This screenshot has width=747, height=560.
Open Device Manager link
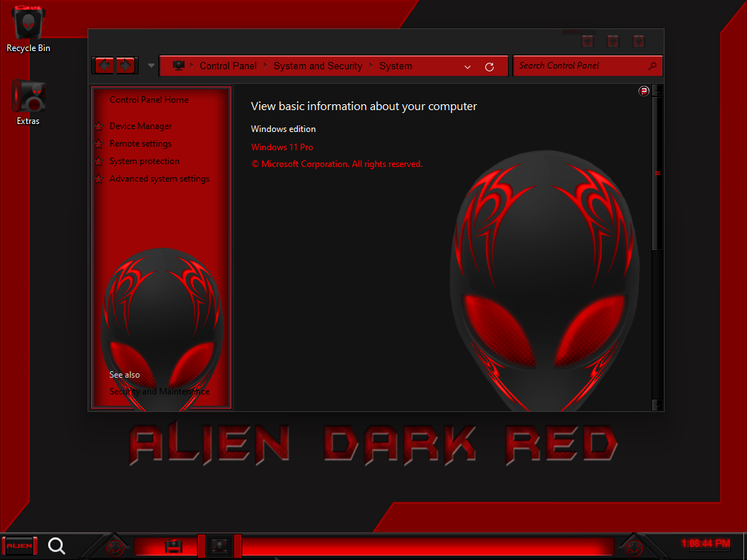[141, 126]
